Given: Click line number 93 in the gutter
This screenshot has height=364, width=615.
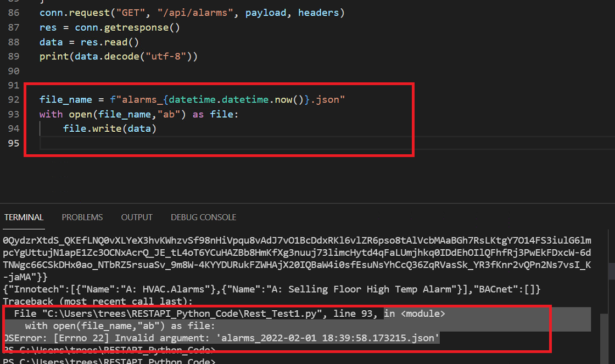Looking at the screenshot, I should 14,114.
